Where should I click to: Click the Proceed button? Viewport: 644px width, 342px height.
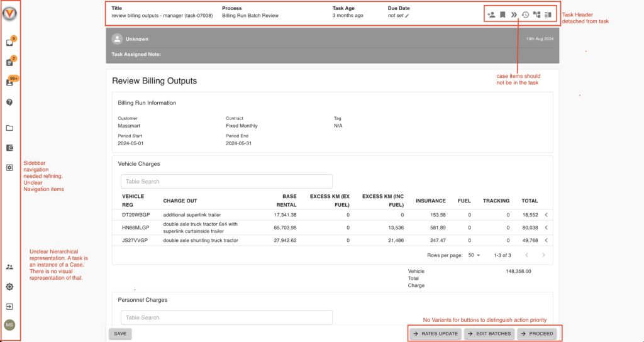(x=537, y=334)
